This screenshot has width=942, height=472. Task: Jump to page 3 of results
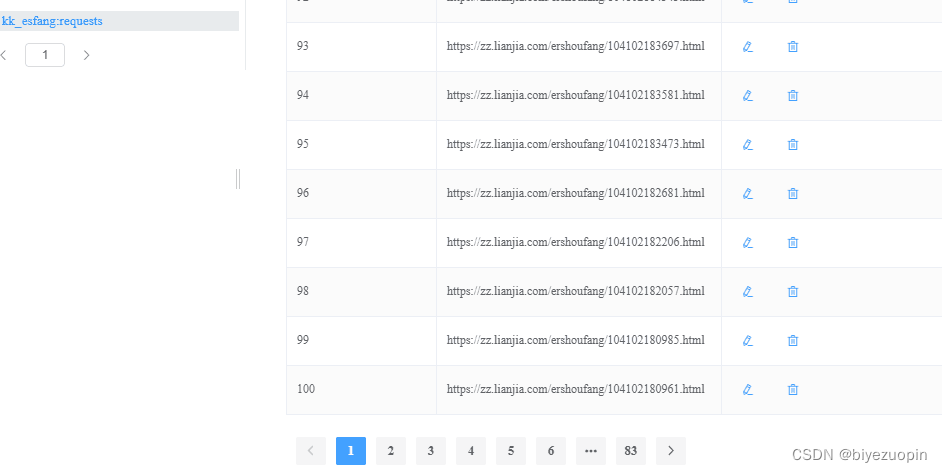pyautogui.click(x=431, y=451)
